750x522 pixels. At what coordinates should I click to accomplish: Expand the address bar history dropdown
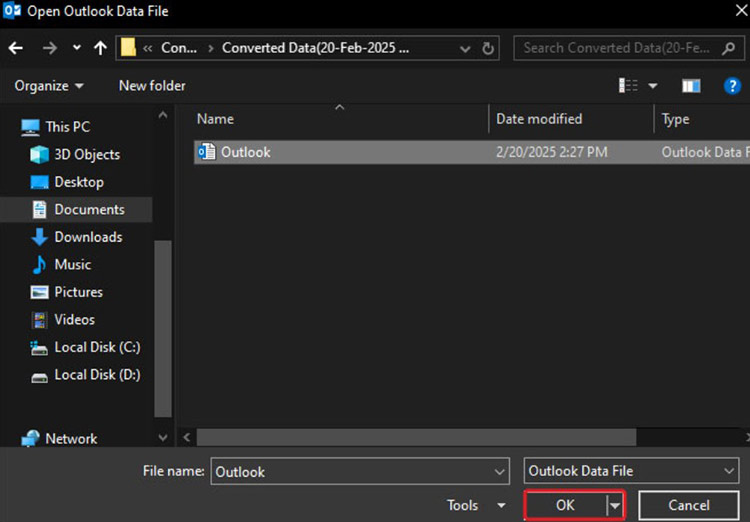coord(464,48)
